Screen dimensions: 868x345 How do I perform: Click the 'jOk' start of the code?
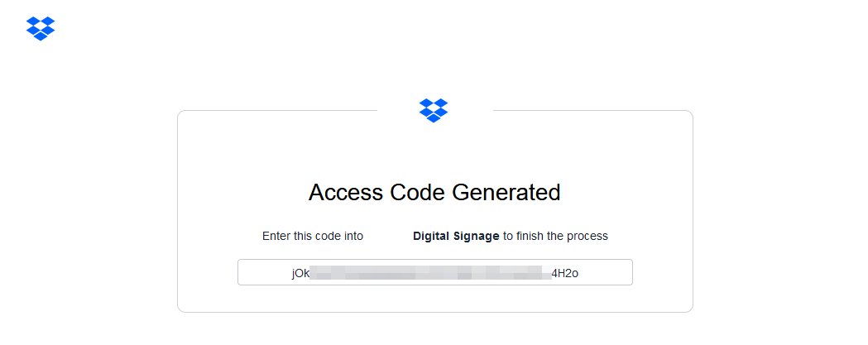(300, 273)
